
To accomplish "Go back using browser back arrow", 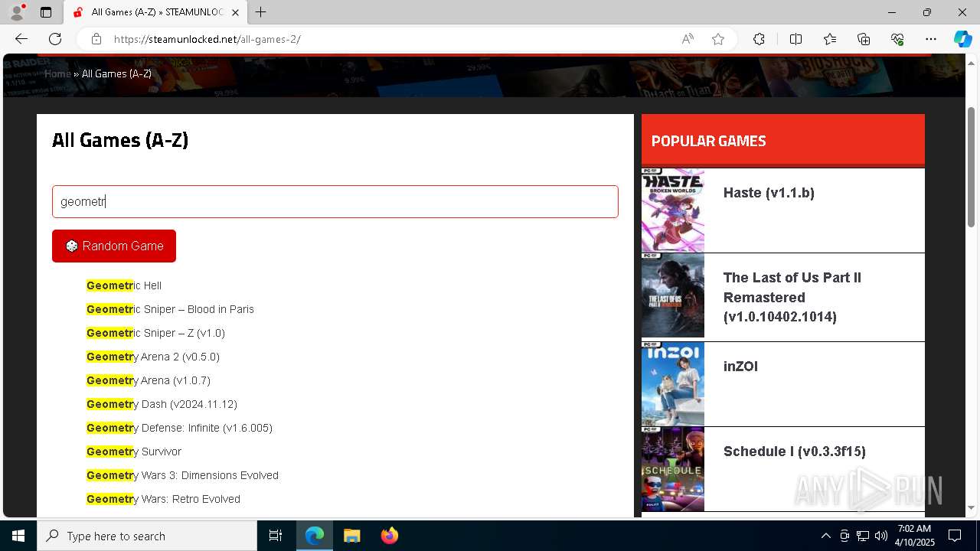I will coord(21,39).
